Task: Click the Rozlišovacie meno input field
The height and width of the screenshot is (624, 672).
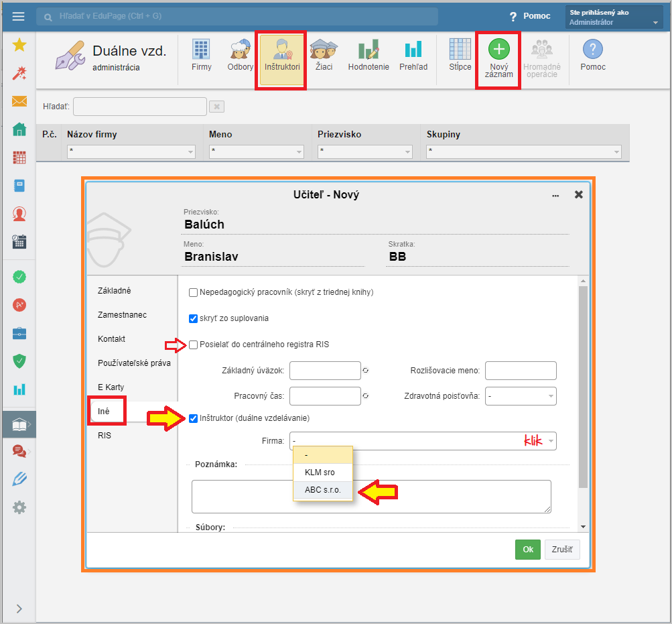Action: [521, 371]
